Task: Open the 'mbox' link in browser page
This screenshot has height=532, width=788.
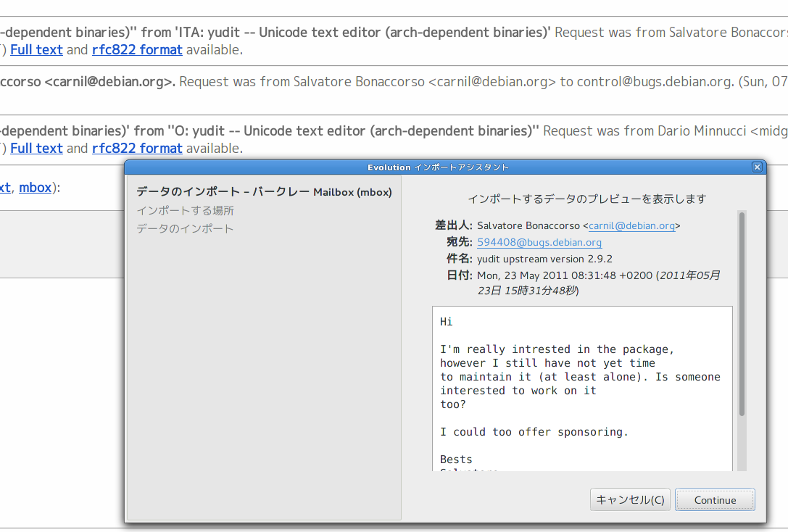Action: [36, 188]
